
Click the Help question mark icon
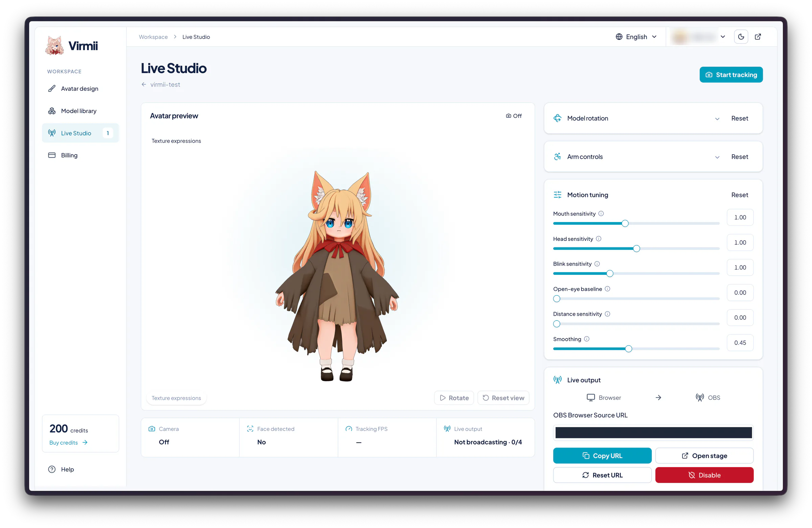click(52, 469)
